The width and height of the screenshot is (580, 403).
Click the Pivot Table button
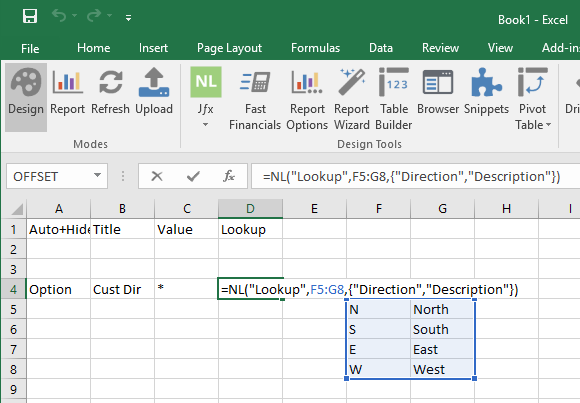[532, 99]
